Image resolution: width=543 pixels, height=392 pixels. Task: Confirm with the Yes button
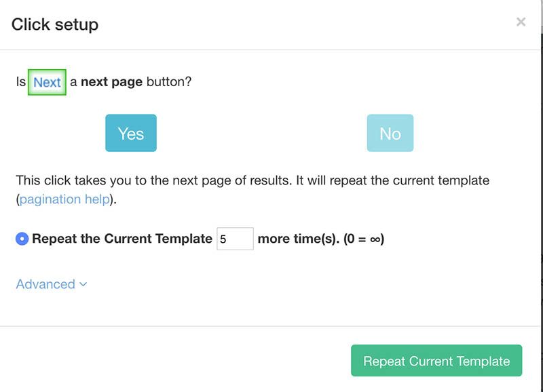tap(131, 133)
